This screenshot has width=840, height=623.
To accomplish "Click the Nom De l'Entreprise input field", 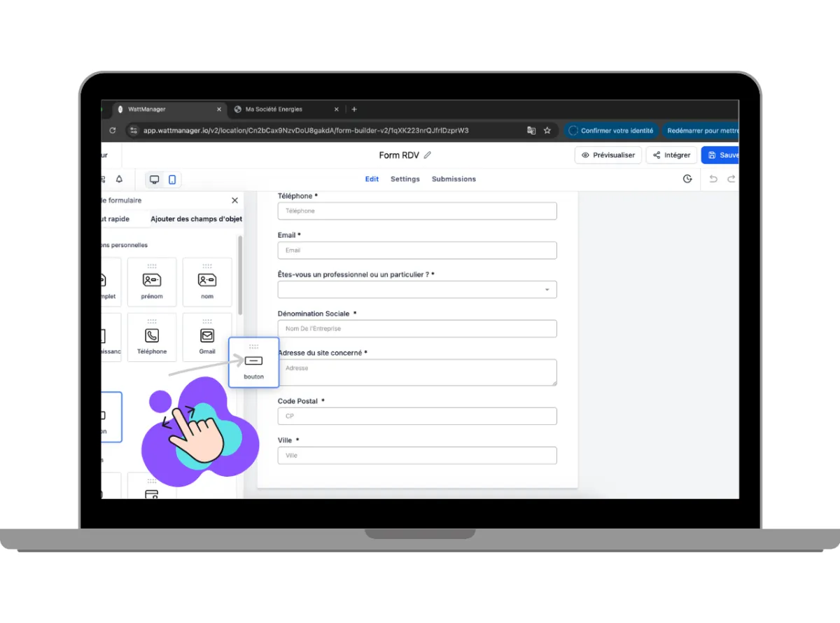I will pyautogui.click(x=417, y=328).
